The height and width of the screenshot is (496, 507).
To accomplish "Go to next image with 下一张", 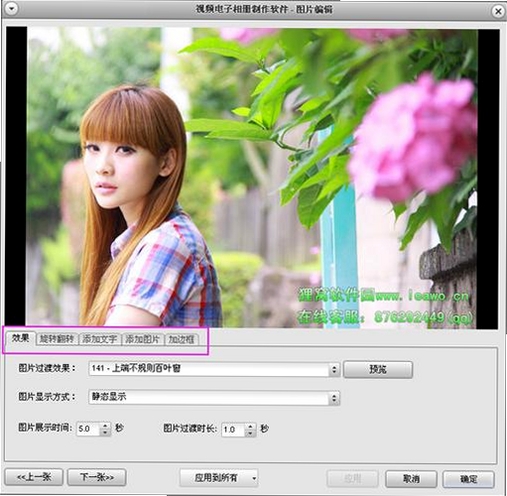I will (x=97, y=477).
